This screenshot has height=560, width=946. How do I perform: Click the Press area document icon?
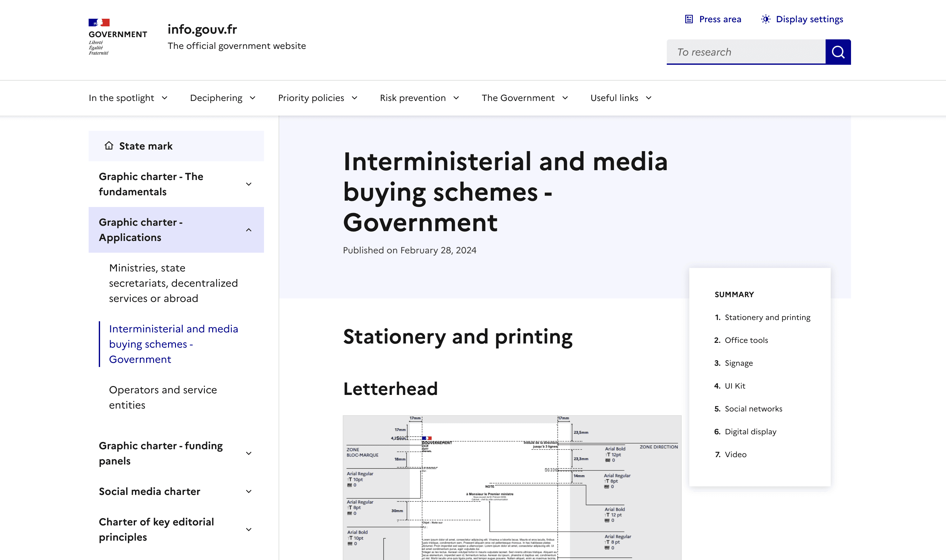689,19
